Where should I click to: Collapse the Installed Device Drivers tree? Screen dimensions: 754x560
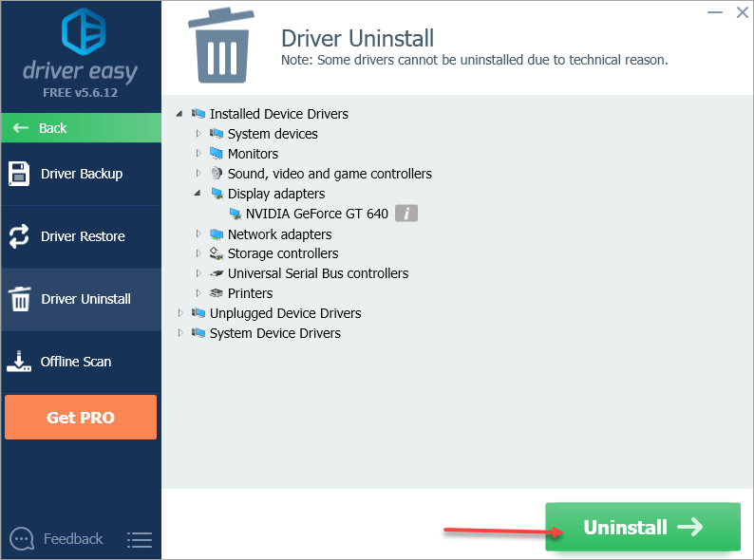point(179,114)
